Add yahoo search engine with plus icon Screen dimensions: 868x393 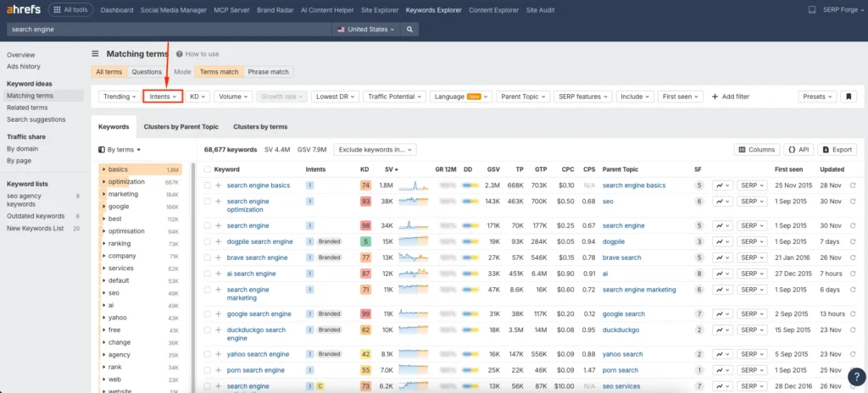pos(218,354)
